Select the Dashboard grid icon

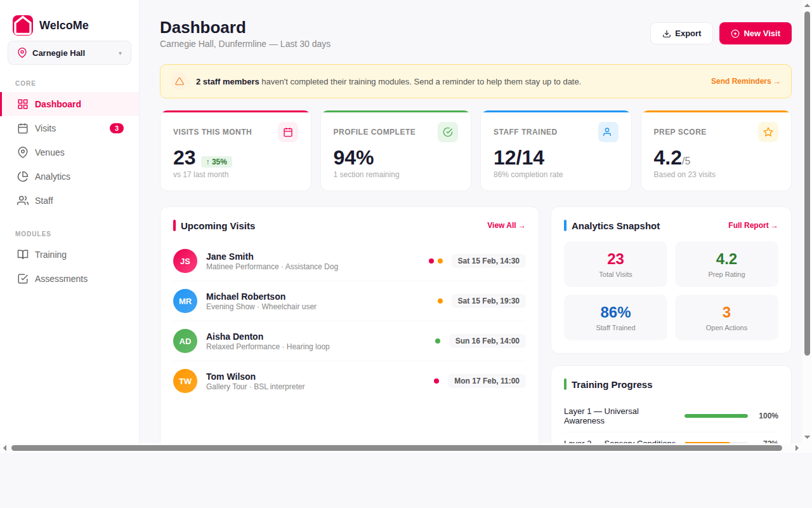[22, 104]
